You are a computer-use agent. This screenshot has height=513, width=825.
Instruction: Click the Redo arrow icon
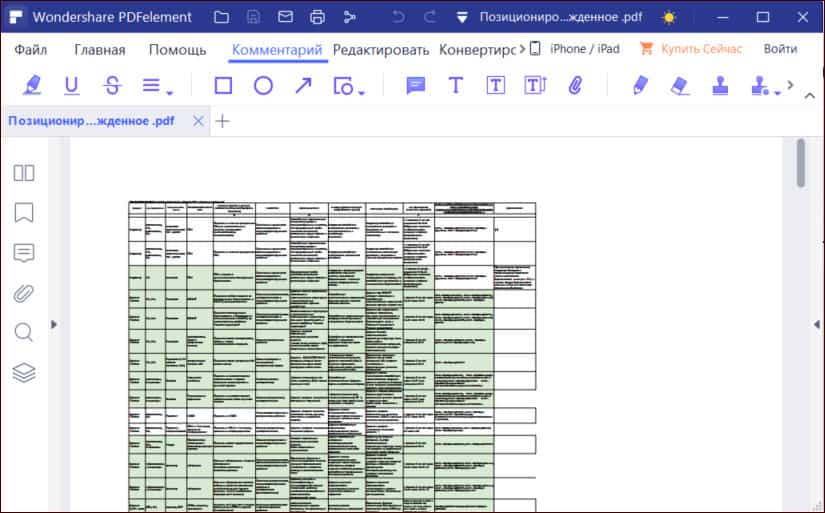pyautogui.click(x=430, y=17)
